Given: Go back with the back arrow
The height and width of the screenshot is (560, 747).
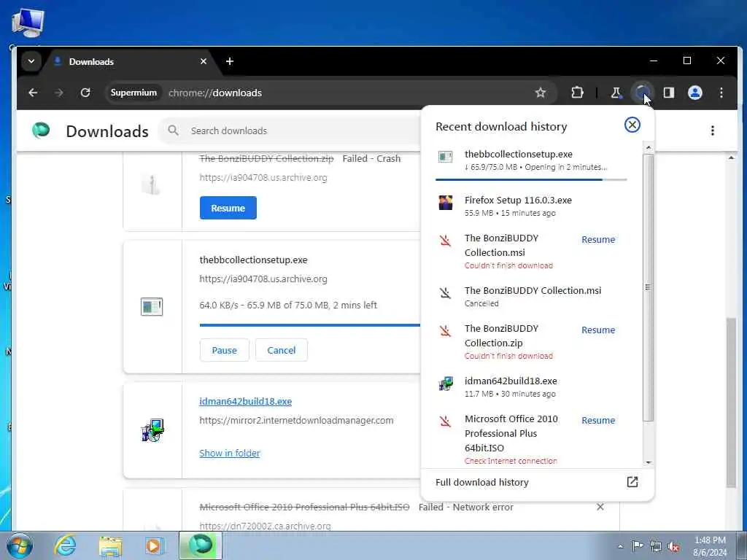Looking at the screenshot, I should pos(33,93).
